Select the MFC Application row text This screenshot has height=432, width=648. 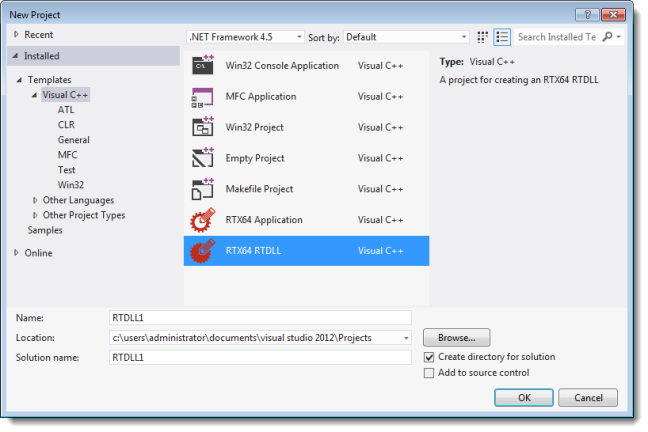[x=261, y=97]
